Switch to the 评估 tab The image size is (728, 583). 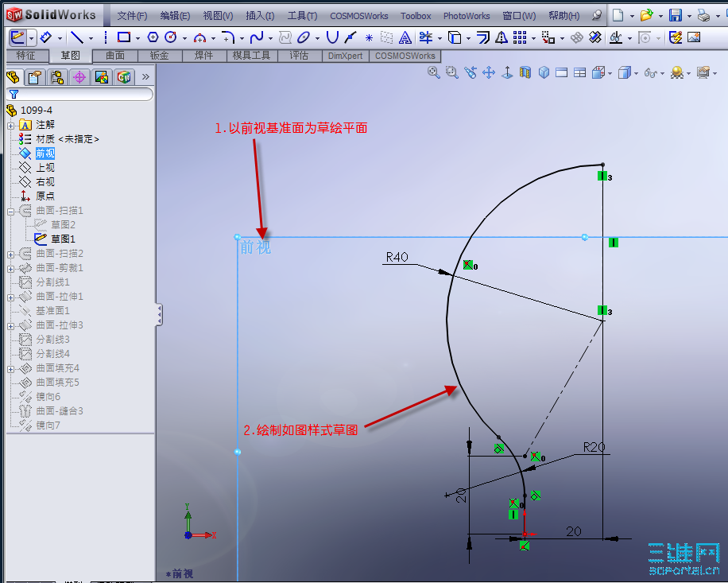299,56
